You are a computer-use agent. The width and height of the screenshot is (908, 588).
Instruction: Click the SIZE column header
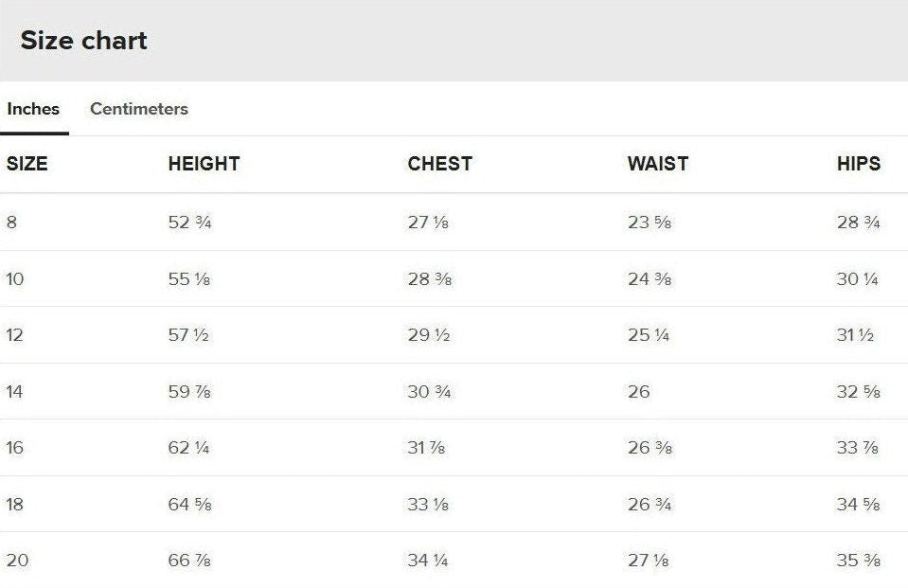27,164
